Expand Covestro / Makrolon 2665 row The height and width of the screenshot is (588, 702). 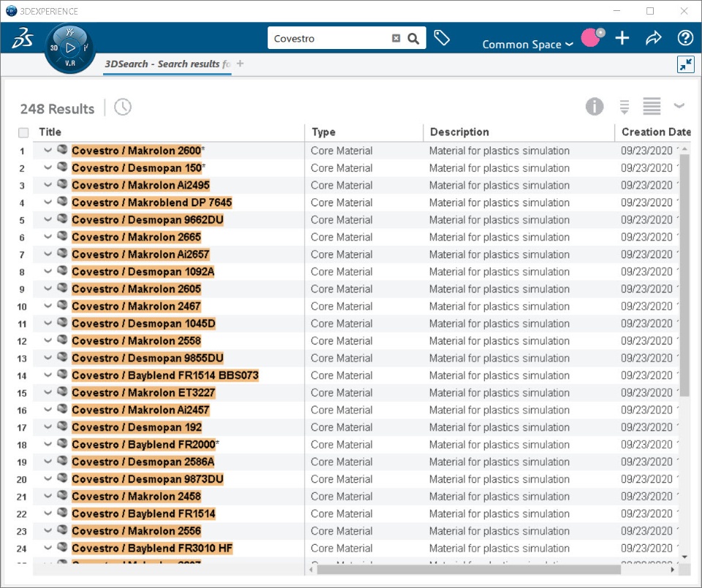click(48, 236)
